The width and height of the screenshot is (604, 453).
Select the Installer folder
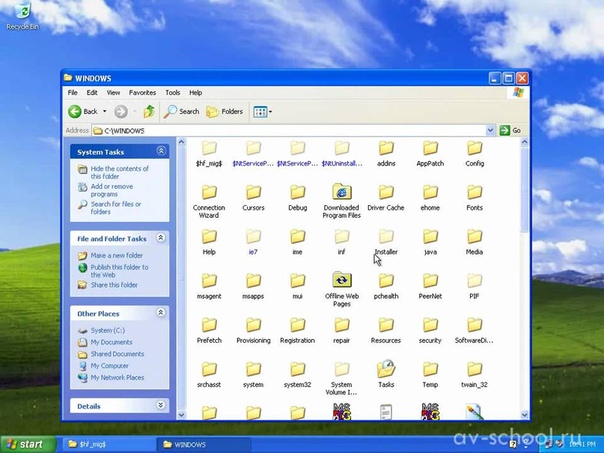pos(386,242)
